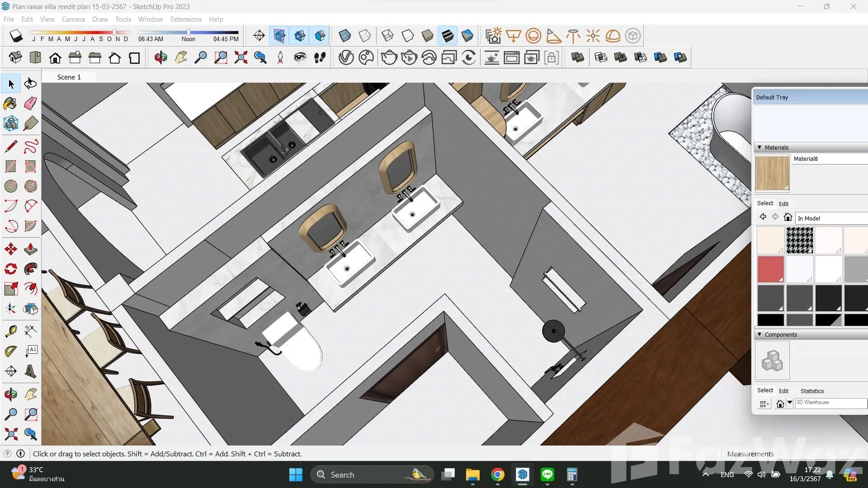Select the Line pencil tool

coord(10,146)
